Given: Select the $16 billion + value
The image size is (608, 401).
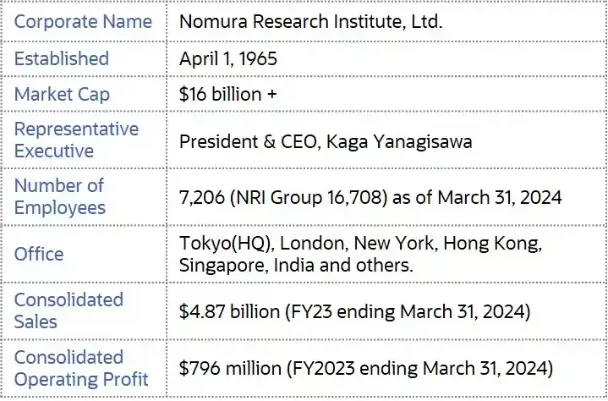Looking at the screenshot, I should click(x=227, y=94).
